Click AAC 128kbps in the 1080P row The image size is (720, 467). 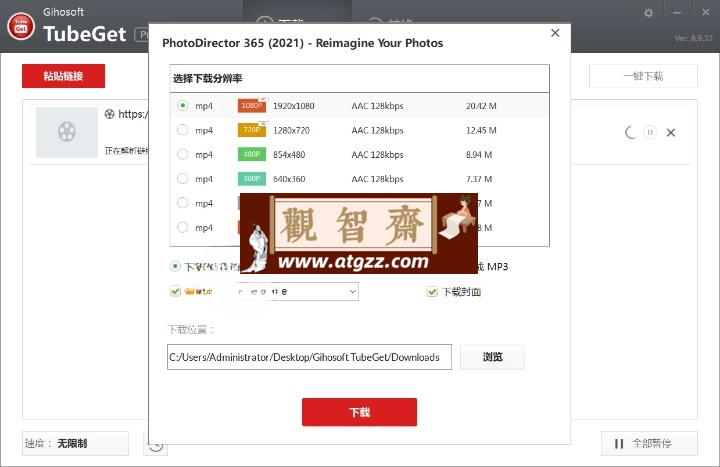coord(377,106)
